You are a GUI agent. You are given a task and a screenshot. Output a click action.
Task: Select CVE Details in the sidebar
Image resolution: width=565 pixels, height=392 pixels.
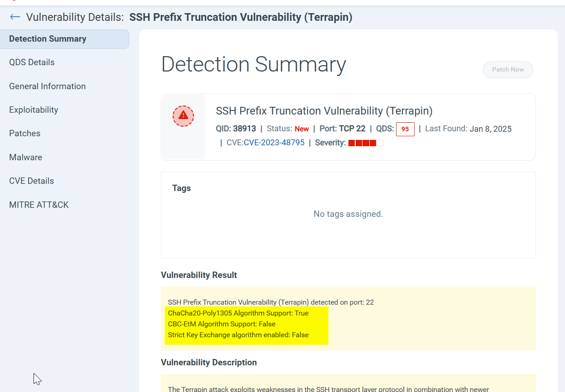(31, 181)
